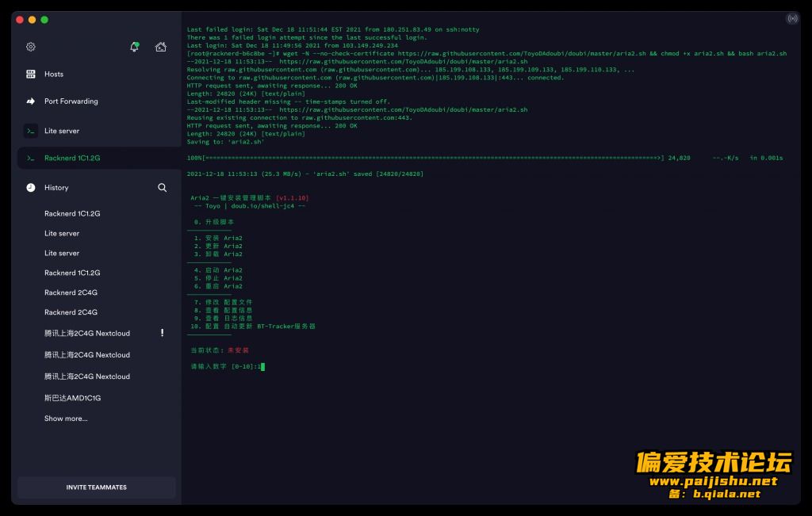The image size is (812, 516).
Task: Click the "'aria2.sh' saved [24820/24820]" line
Action: tap(305, 174)
